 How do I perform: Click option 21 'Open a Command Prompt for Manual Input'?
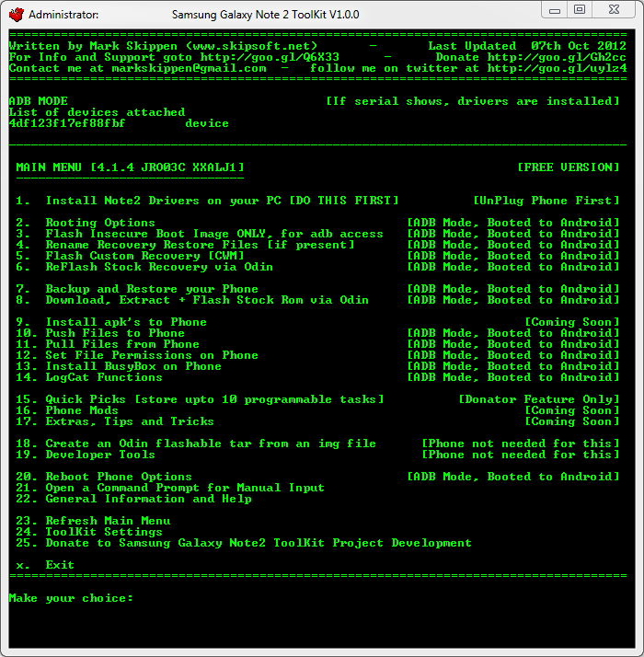170,488
